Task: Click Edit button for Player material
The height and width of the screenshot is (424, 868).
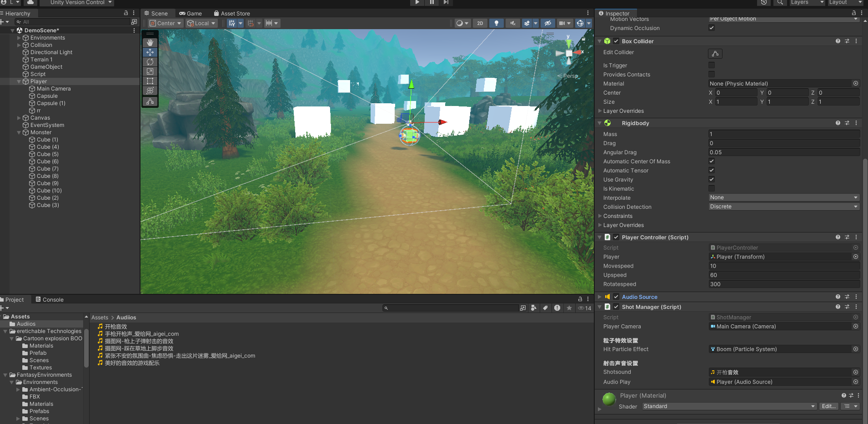Action: point(829,406)
